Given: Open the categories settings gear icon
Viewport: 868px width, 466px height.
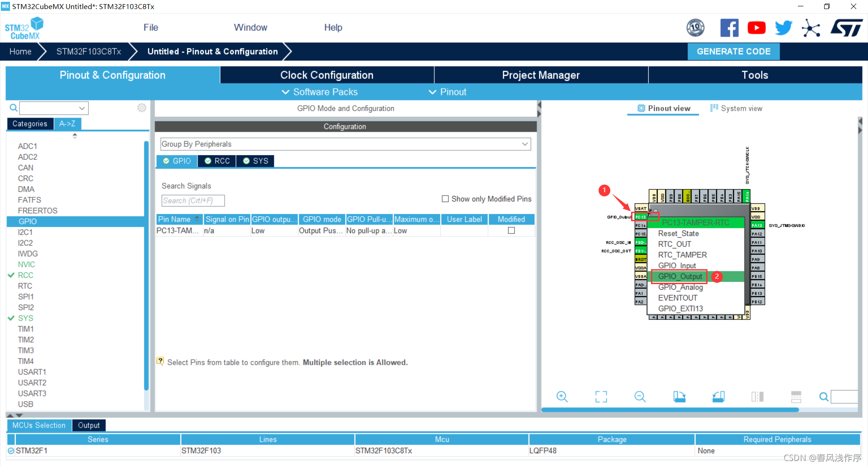Looking at the screenshot, I should click(x=142, y=108).
